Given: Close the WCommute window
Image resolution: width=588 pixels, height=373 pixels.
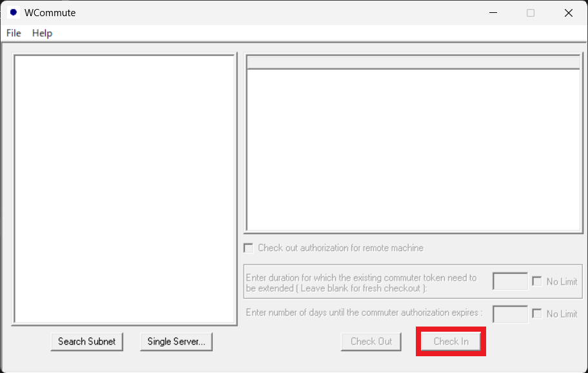Looking at the screenshot, I should tap(569, 13).
